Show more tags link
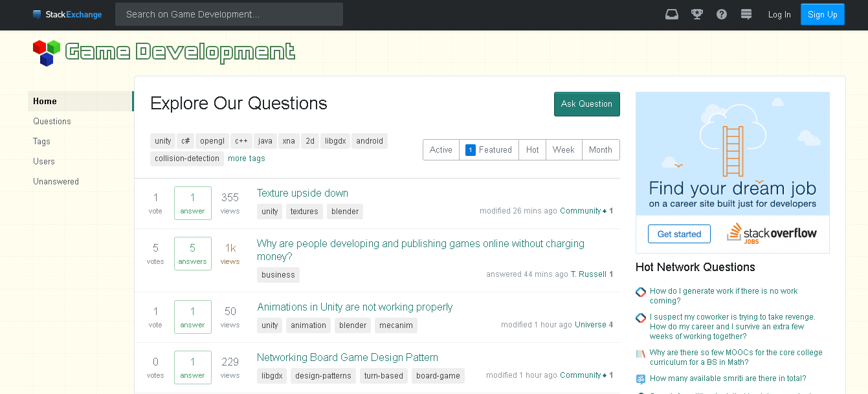868x394 pixels. pos(247,159)
